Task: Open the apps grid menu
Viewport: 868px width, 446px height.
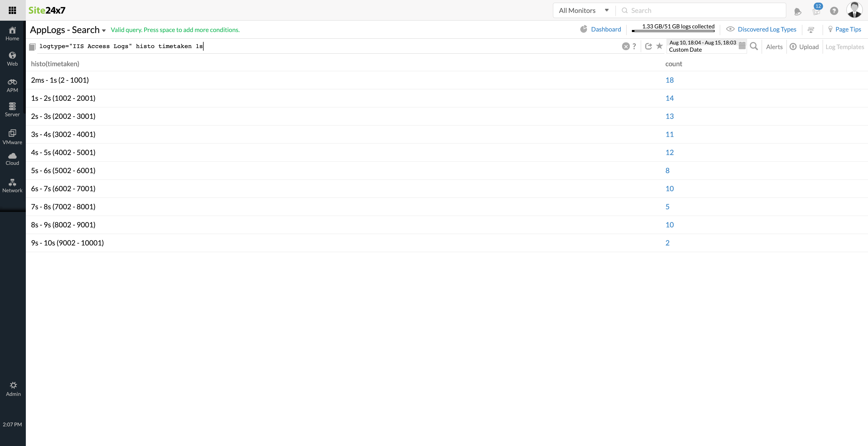Action: (x=12, y=10)
